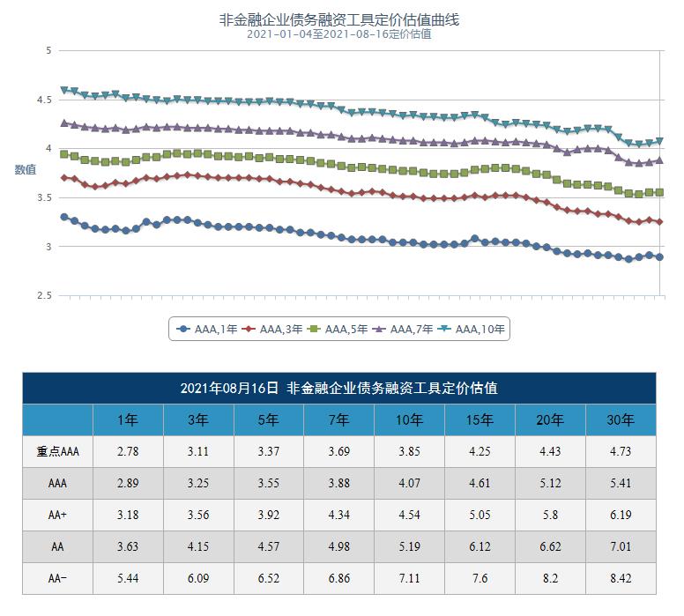
Task: Click the AA+ row label in table
Action: 57,515
